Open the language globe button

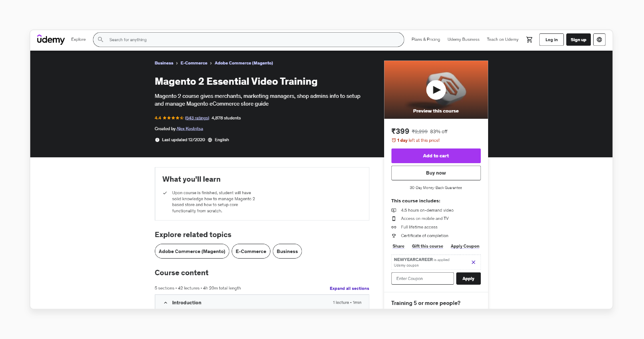pos(599,39)
